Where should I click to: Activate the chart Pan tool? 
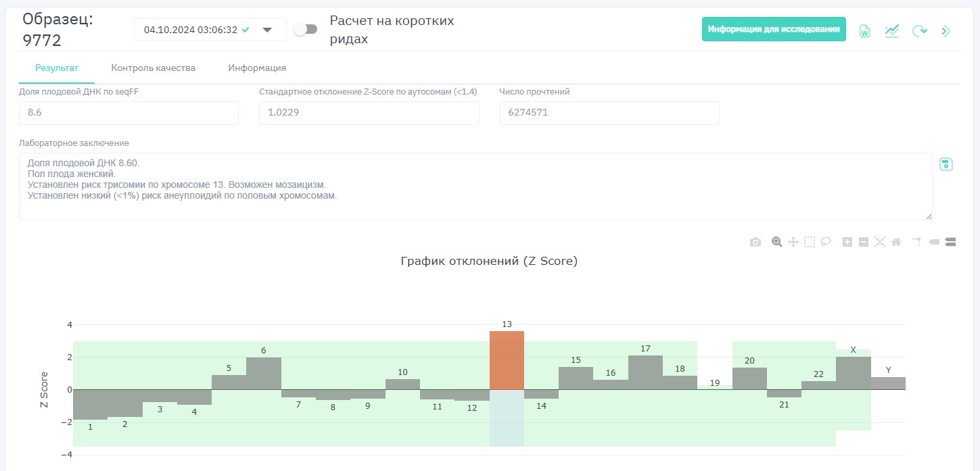point(793,242)
